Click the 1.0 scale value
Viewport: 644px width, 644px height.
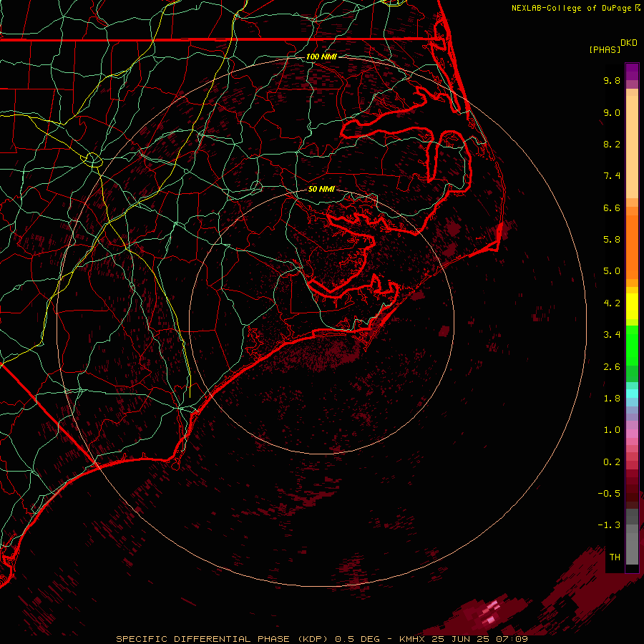(612, 430)
